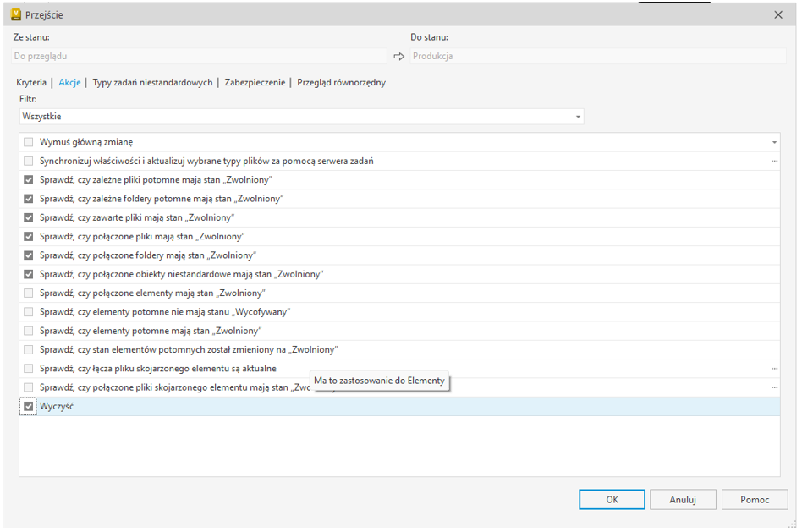Tick the elementy potomne nie mają stanu Wycofywany checkbox
The height and width of the screenshot is (532, 802).
click(29, 312)
